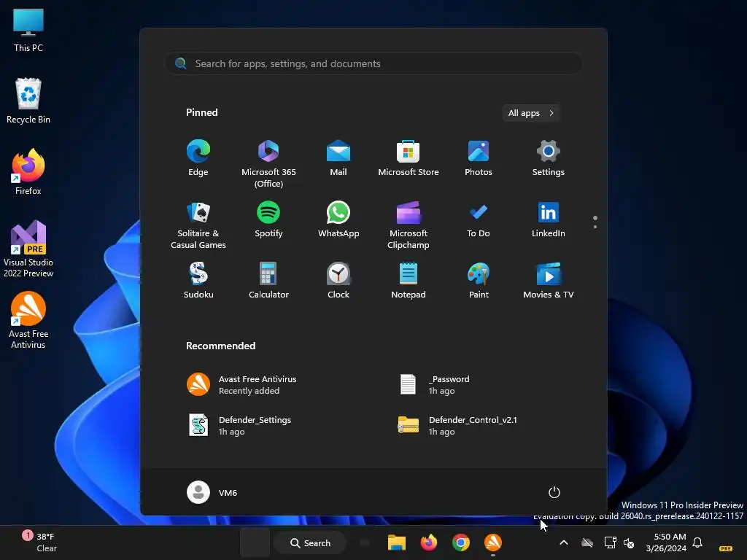Open Settings from pinned apps
Viewport: 747px width, 560px height.
point(549,158)
